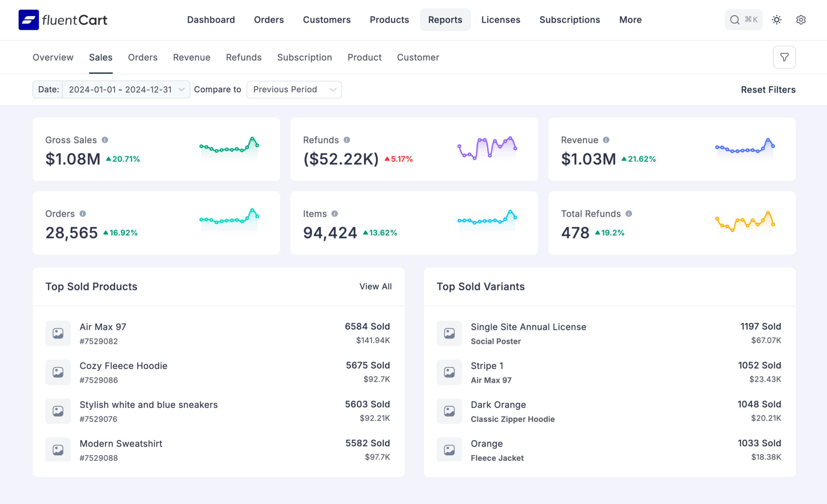Open the report filter icon
Screen dimensions: 827x504
[x=784, y=57]
